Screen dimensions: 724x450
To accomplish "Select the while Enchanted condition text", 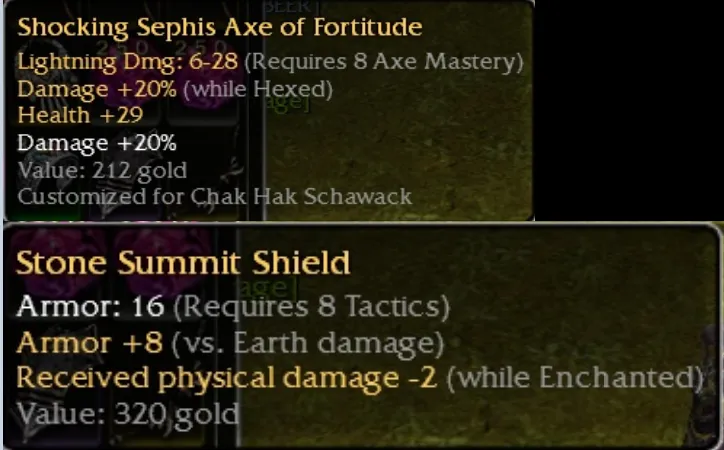I will click(x=575, y=378).
